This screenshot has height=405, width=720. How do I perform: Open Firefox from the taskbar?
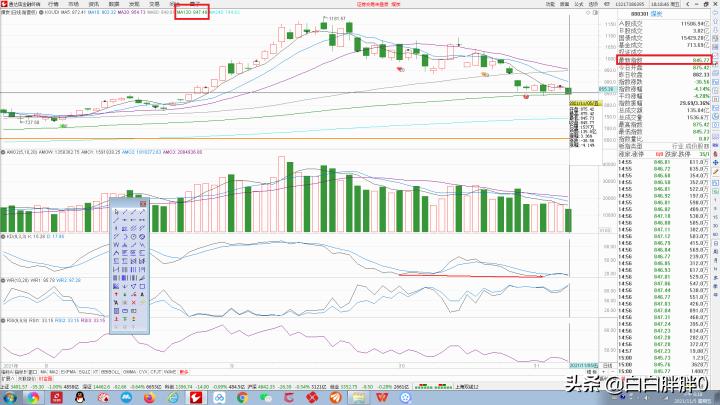[149, 398]
